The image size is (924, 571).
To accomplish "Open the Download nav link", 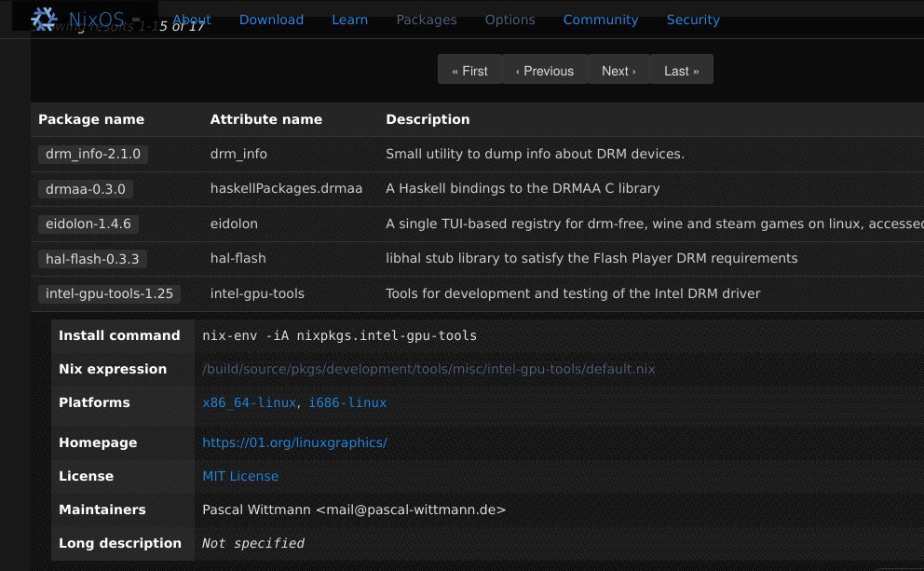I will pyautogui.click(x=271, y=20).
